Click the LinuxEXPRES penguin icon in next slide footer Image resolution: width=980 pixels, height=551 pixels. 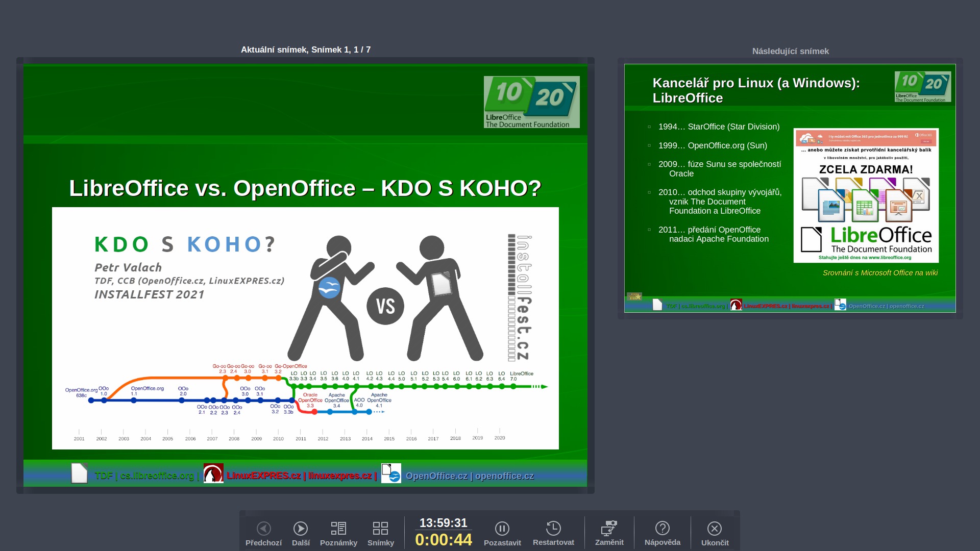(x=736, y=305)
